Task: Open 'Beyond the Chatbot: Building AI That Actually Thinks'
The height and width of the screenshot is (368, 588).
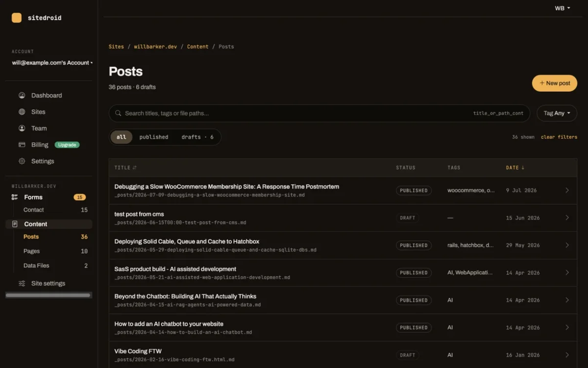Action: pos(185,296)
